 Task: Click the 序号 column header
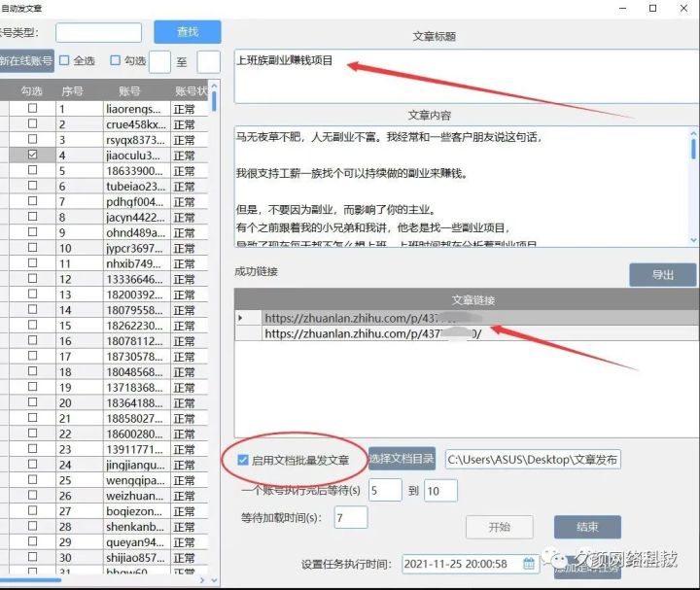[x=74, y=90]
